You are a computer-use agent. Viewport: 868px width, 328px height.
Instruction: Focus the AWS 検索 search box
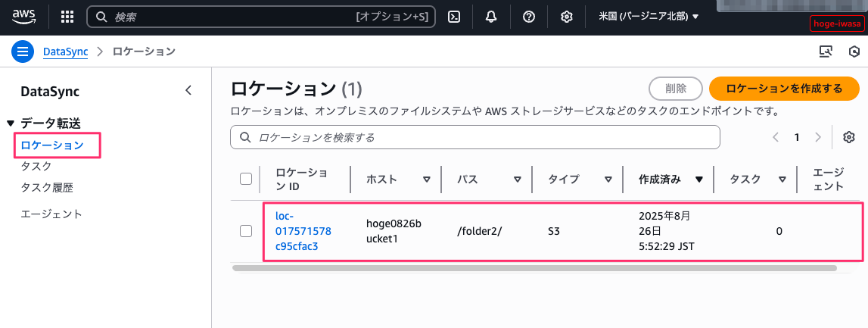click(x=261, y=17)
